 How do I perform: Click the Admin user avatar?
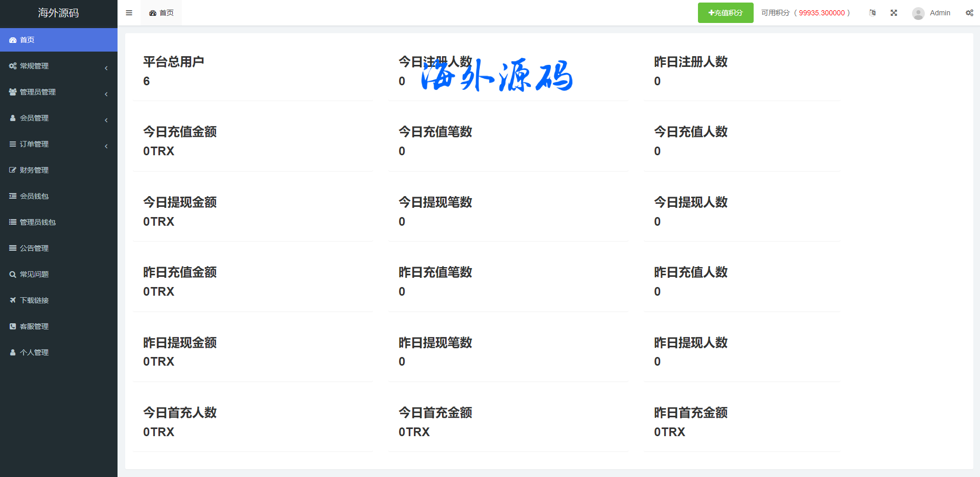click(918, 13)
